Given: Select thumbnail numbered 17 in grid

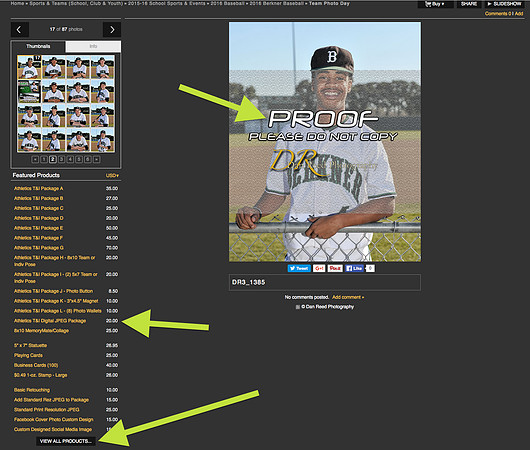Looking at the screenshot, I should (29, 67).
